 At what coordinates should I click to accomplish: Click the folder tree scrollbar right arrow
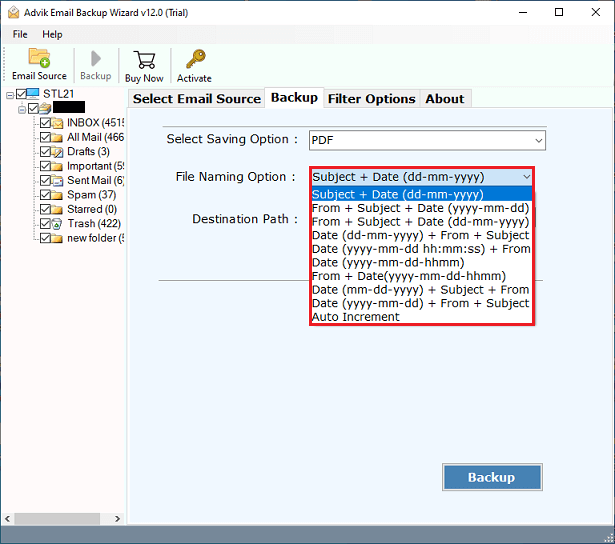tap(117, 519)
